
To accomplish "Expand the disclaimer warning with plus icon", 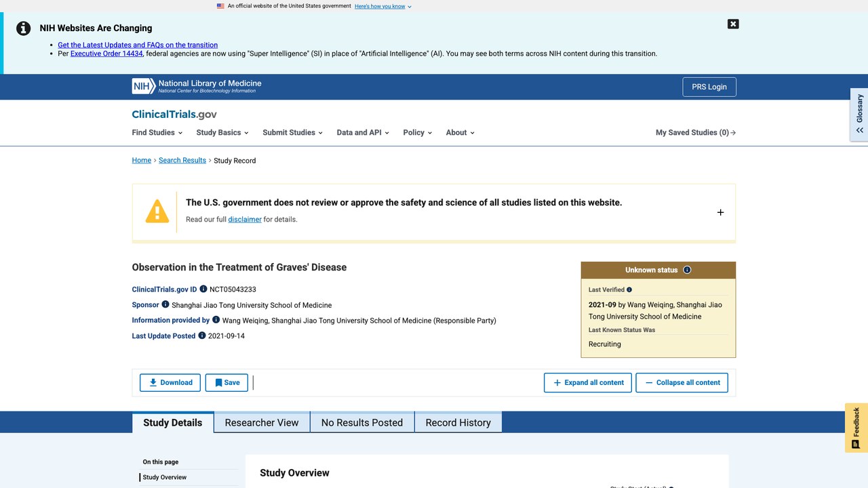I will [720, 212].
